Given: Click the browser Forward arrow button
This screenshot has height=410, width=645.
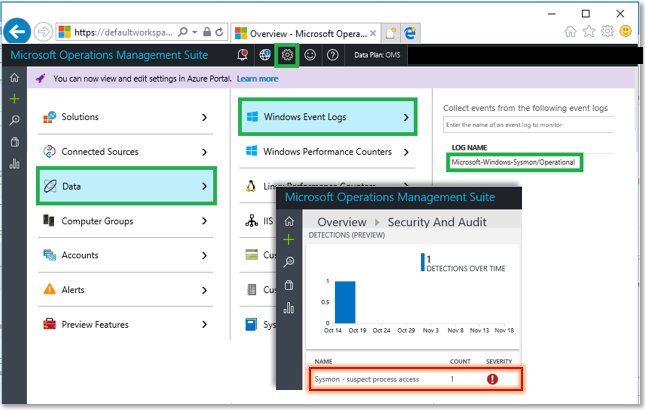Looking at the screenshot, I should (x=43, y=32).
